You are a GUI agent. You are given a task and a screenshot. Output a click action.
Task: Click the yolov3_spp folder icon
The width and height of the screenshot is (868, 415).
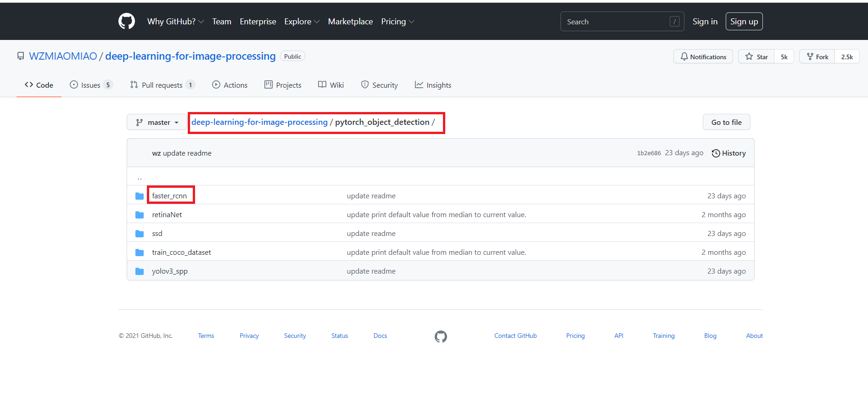point(140,271)
